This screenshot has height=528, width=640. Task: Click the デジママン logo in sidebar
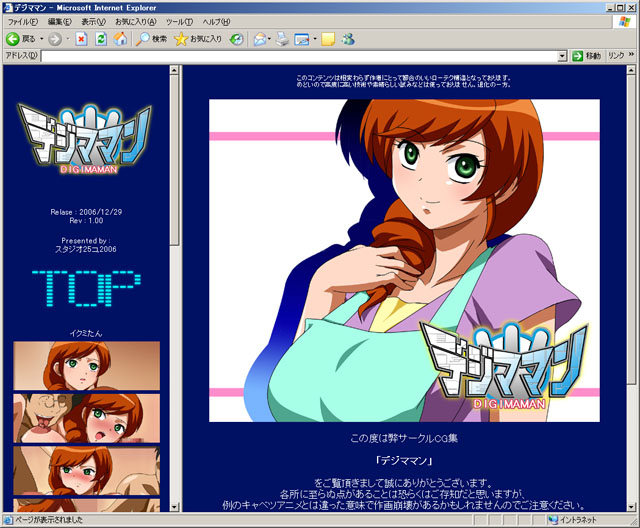click(85, 139)
